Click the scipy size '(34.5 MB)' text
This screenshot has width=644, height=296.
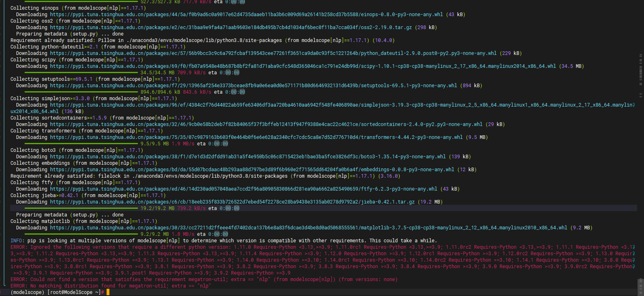click(x=571, y=66)
